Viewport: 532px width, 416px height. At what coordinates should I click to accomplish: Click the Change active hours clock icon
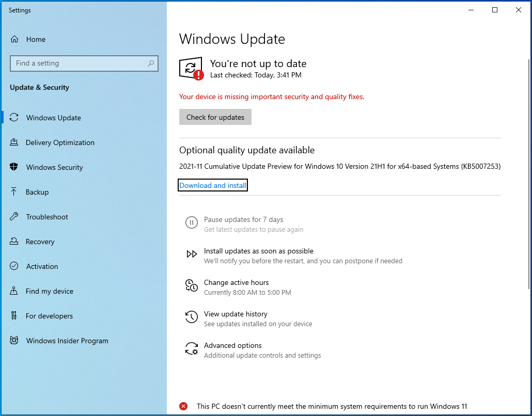[192, 285]
